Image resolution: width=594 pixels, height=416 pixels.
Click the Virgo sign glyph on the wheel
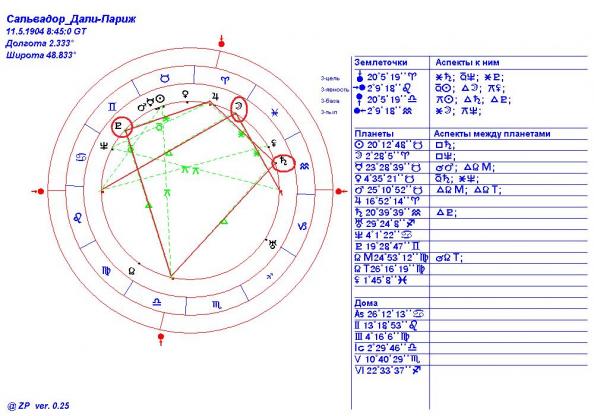click(x=107, y=271)
